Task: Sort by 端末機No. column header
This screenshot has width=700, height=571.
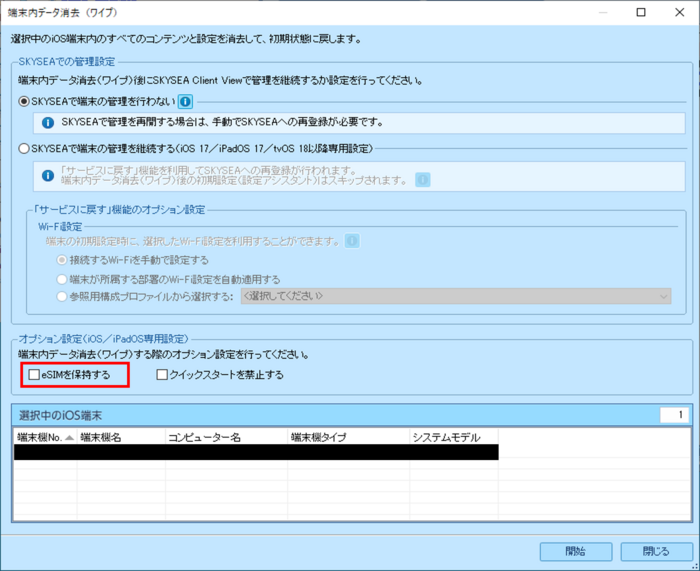Action: coord(44,438)
